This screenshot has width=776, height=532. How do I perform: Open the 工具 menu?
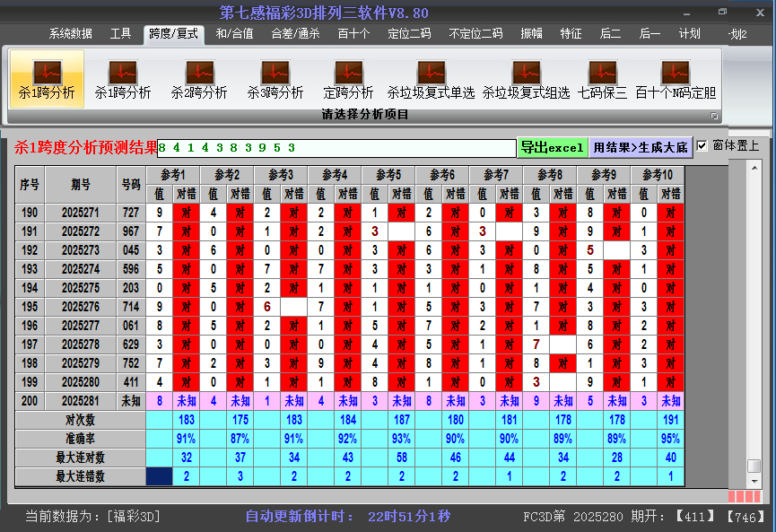pyautogui.click(x=121, y=32)
